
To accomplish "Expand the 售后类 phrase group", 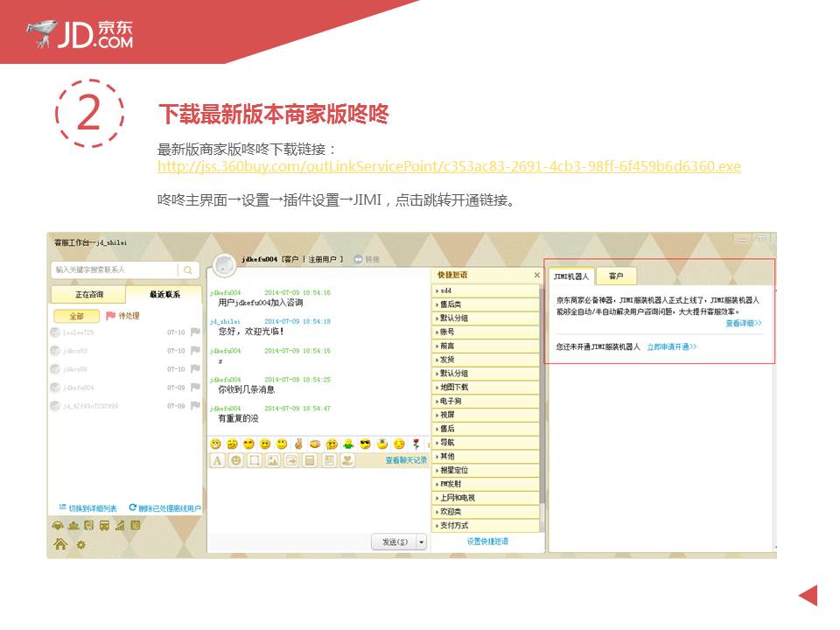I will [x=486, y=304].
